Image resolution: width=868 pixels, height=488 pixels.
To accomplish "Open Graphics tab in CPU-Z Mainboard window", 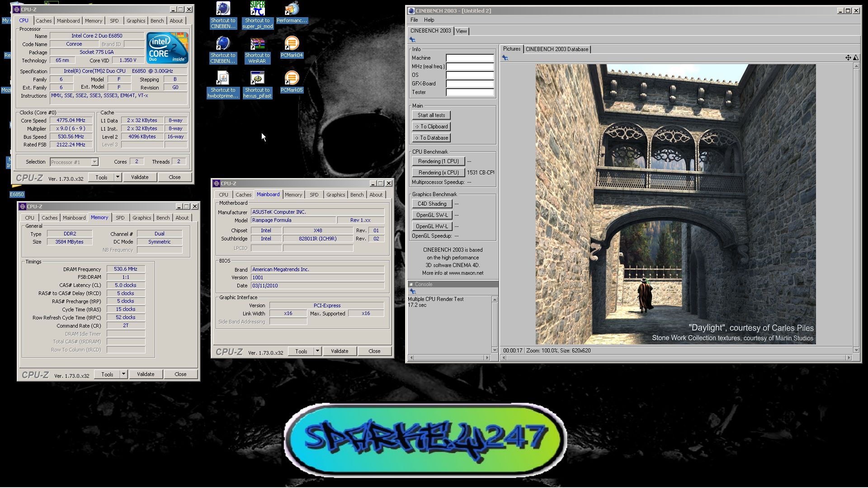I will (x=336, y=195).
